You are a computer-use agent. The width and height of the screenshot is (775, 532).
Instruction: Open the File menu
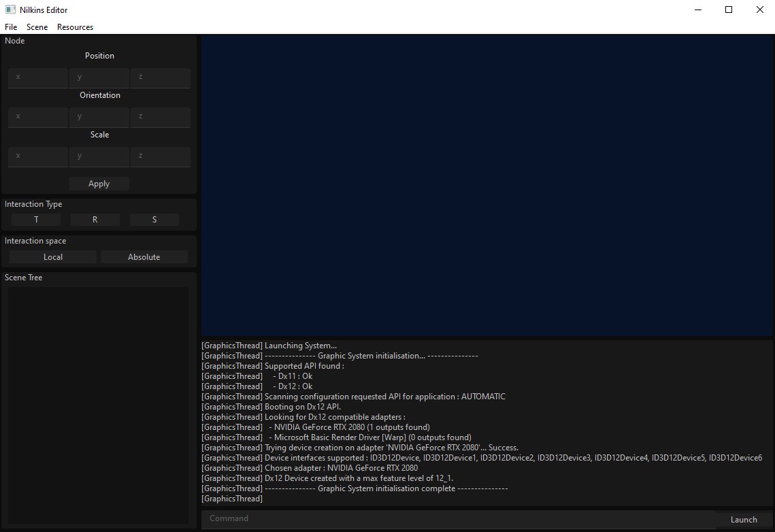[11, 27]
